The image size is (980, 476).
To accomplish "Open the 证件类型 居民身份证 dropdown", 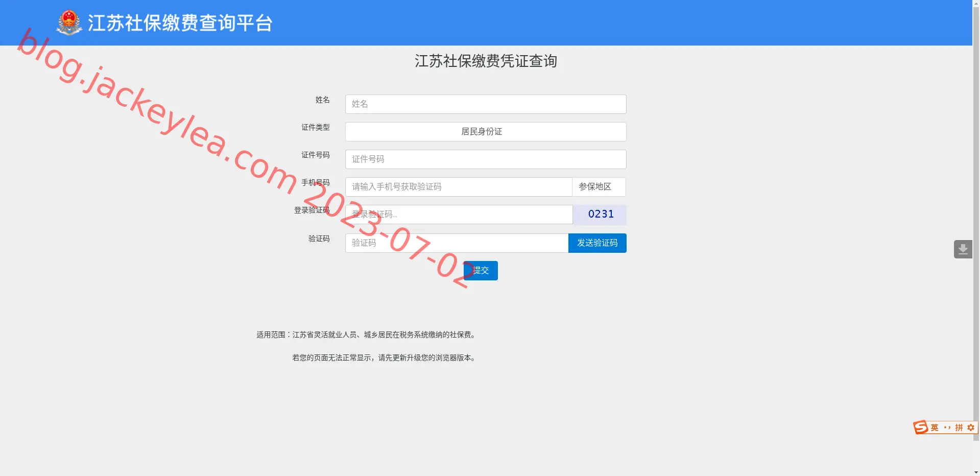I will point(486,132).
